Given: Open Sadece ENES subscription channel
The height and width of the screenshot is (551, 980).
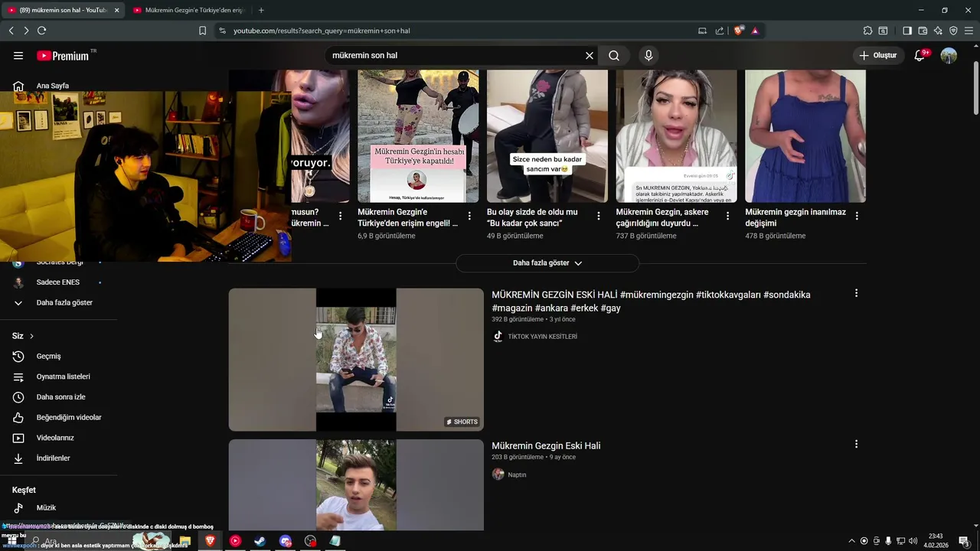Looking at the screenshot, I should (x=58, y=282).
